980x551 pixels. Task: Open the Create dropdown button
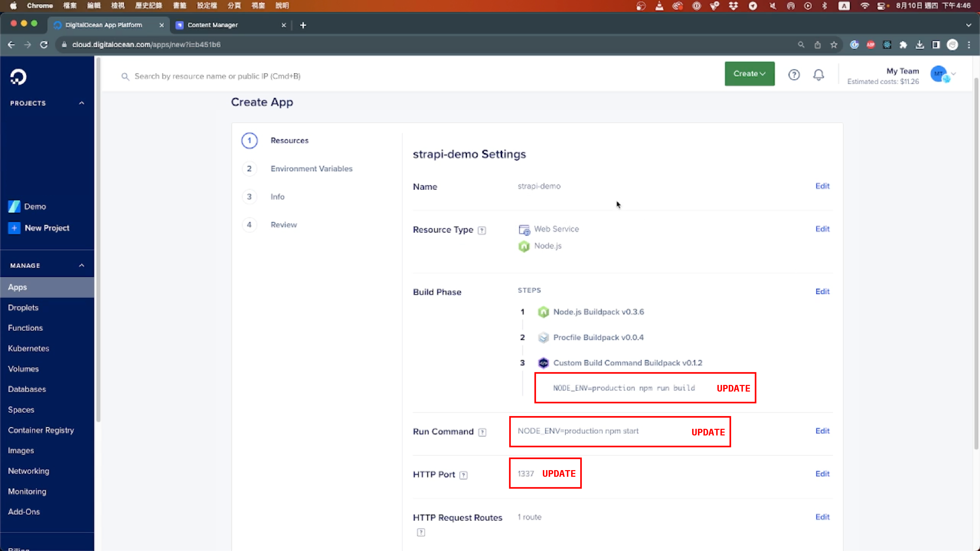(749, 74)
